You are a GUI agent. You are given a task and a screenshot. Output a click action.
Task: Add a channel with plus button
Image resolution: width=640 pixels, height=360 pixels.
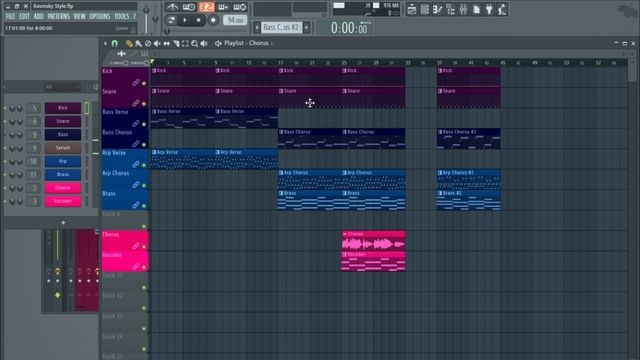pos(63,223)
